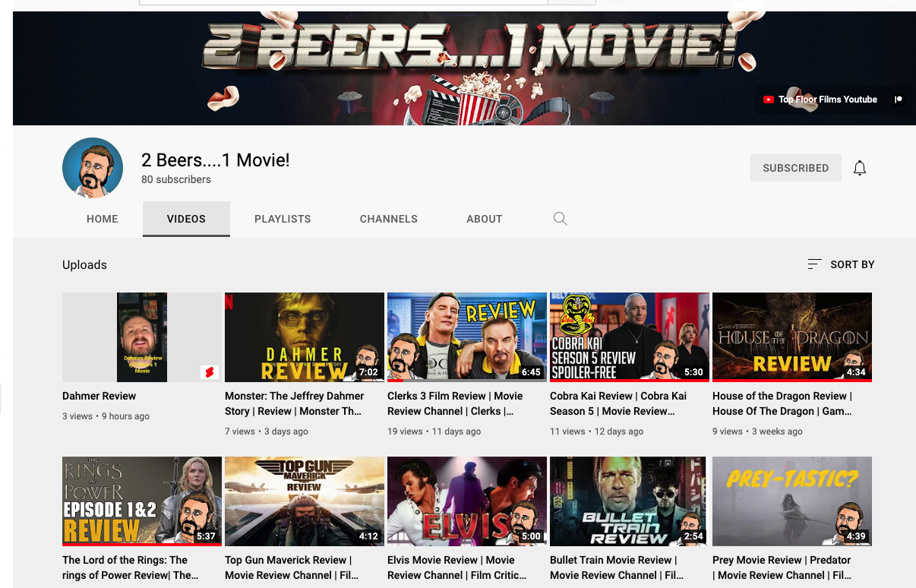This screenshot has width=916, height=588.
Task: Play the Clerks 3 review thumbnail
Action: click(467, 337)
